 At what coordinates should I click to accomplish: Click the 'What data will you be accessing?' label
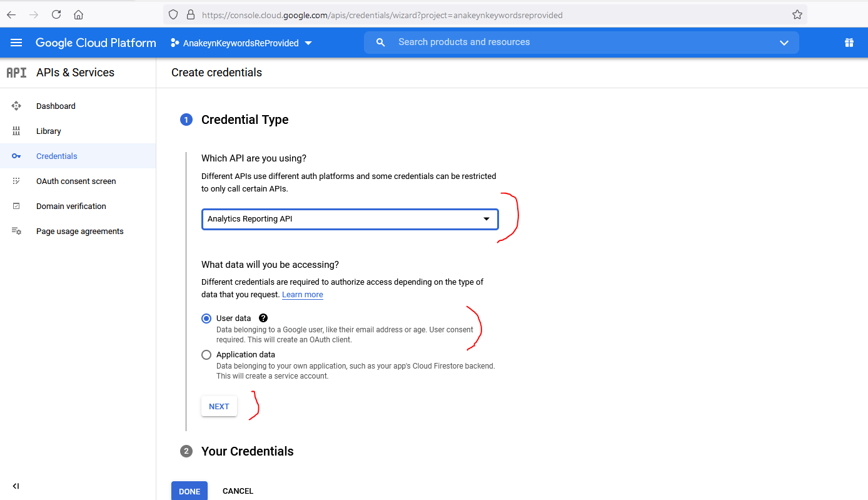point(270,265)
